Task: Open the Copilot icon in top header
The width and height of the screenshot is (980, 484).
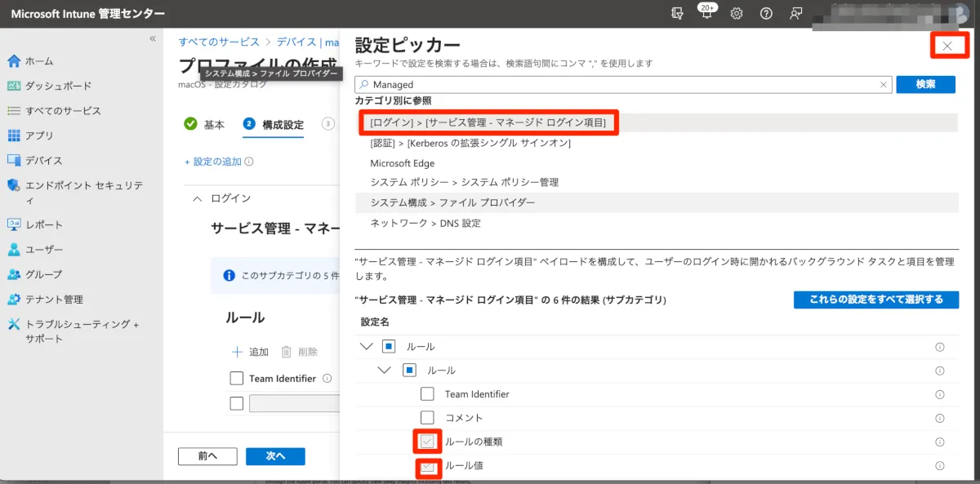Action: point(676,14)
